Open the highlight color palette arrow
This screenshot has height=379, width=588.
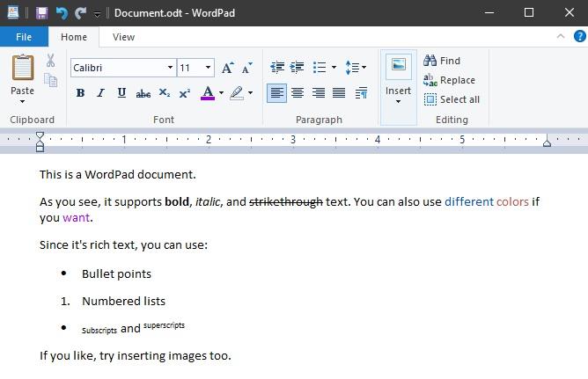click(250, 93)
